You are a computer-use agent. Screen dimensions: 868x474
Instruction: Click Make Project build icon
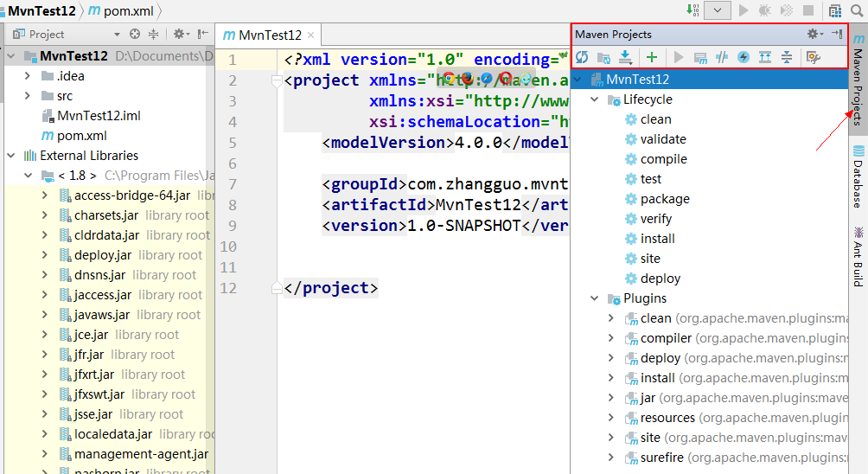coord(692,10)
